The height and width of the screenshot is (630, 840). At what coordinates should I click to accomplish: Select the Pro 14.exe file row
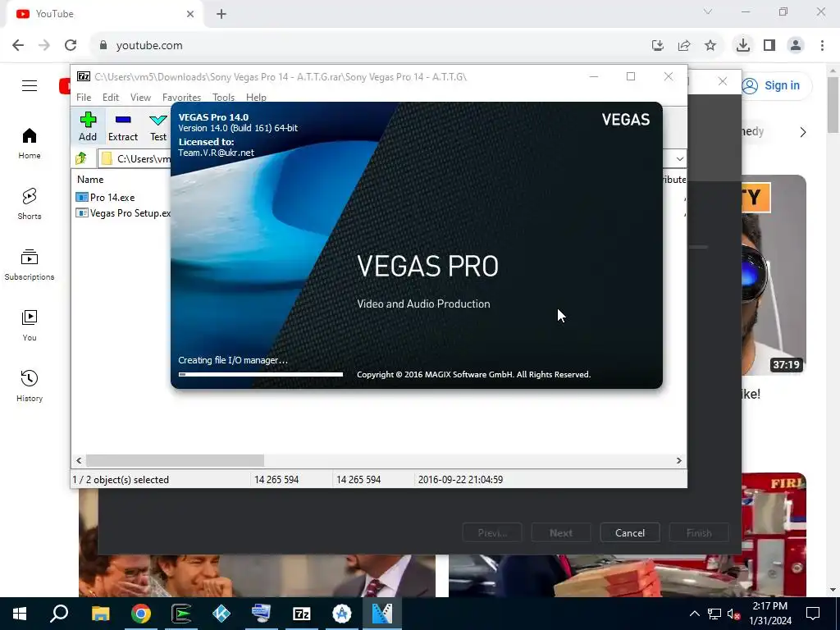[x=106, y=197]
